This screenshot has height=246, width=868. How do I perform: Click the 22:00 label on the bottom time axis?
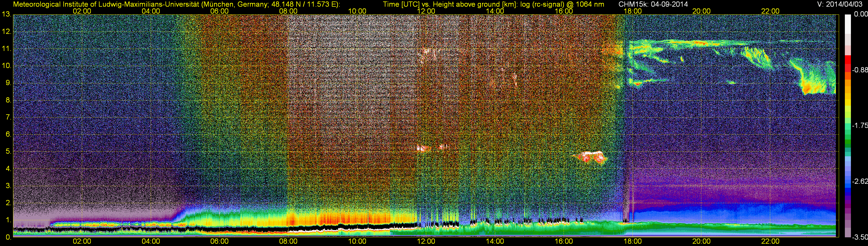770,241
